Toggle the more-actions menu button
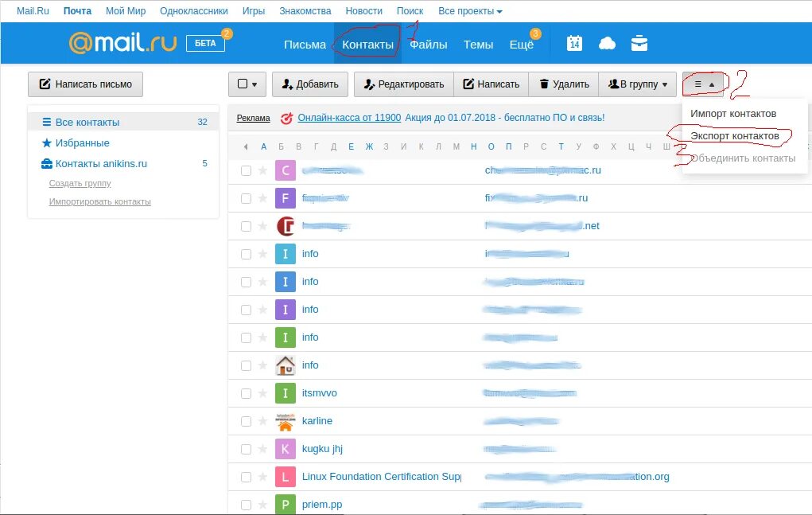The image size is (812, 515). coord(704,84)
